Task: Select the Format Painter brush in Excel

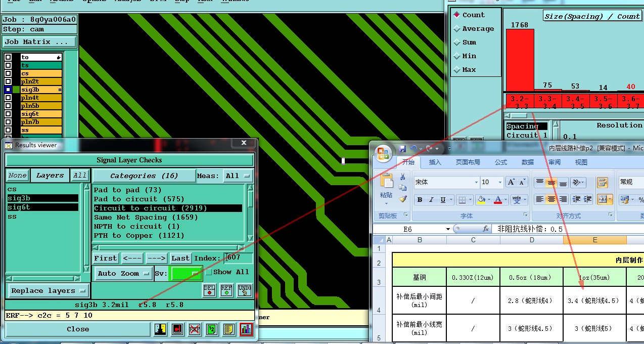Action: 403,199
